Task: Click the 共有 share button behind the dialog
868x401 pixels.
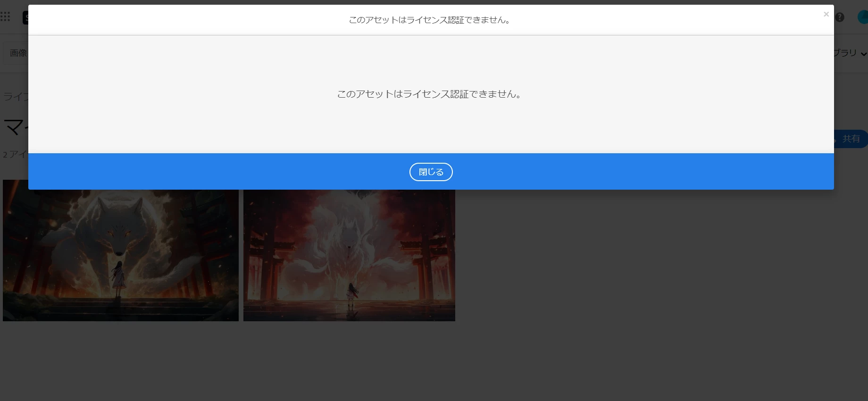Action: coord(851,139)
